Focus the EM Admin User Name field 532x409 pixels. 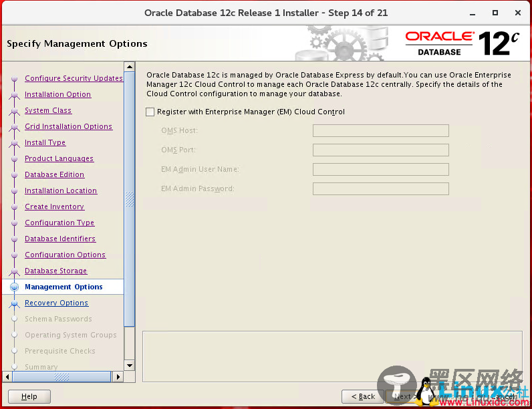point(381,169)
